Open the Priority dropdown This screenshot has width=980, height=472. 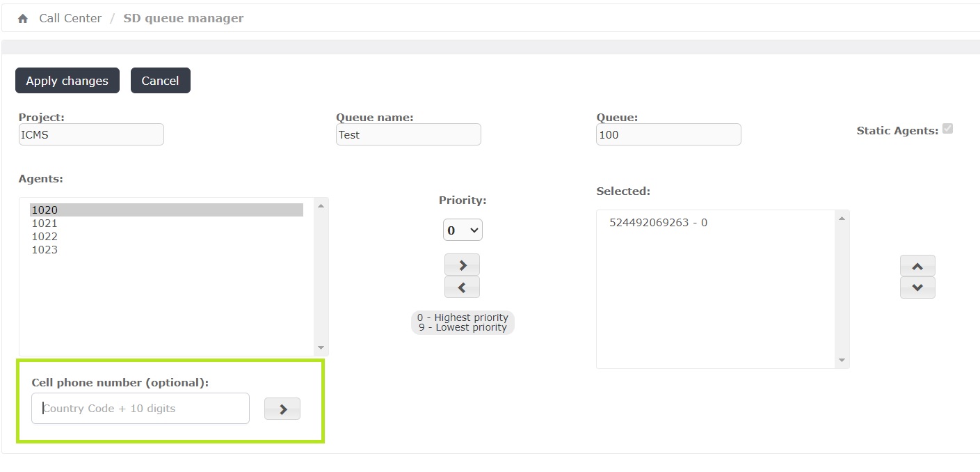tap(463, 230)
